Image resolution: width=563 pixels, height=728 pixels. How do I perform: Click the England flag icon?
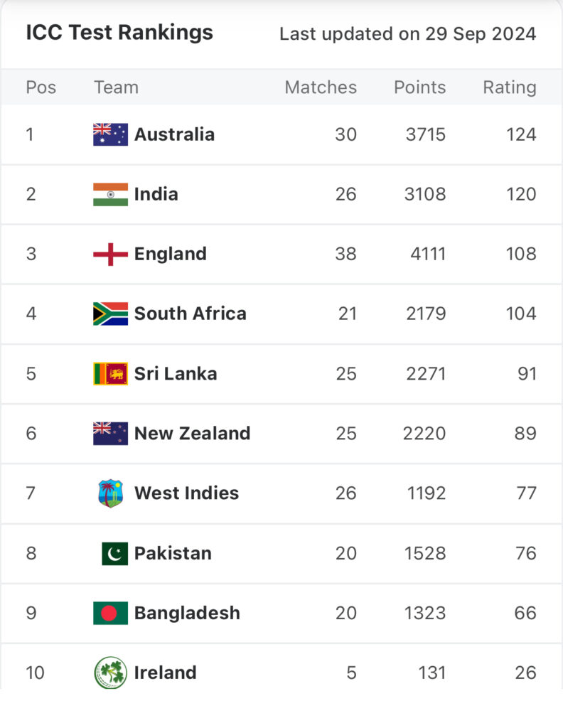[x=110, y=254]
